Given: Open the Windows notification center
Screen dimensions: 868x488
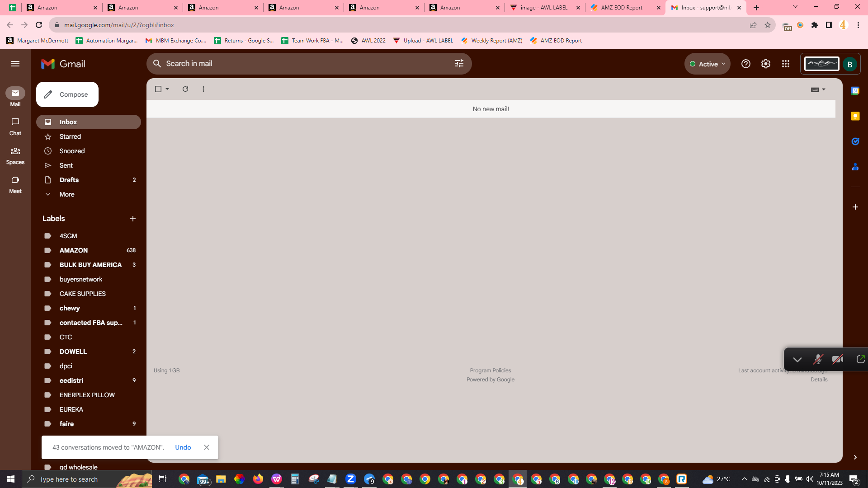Looking at the screenshot, I should point(854,479).
